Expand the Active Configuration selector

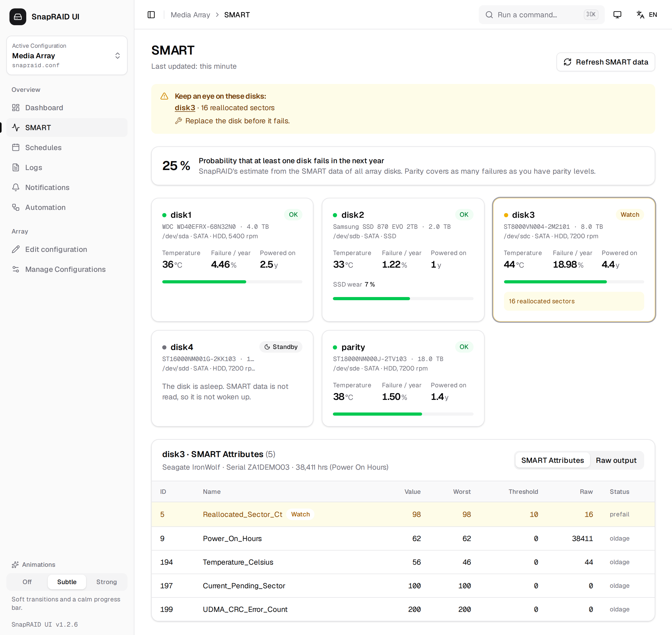click(x=67, y=56)
